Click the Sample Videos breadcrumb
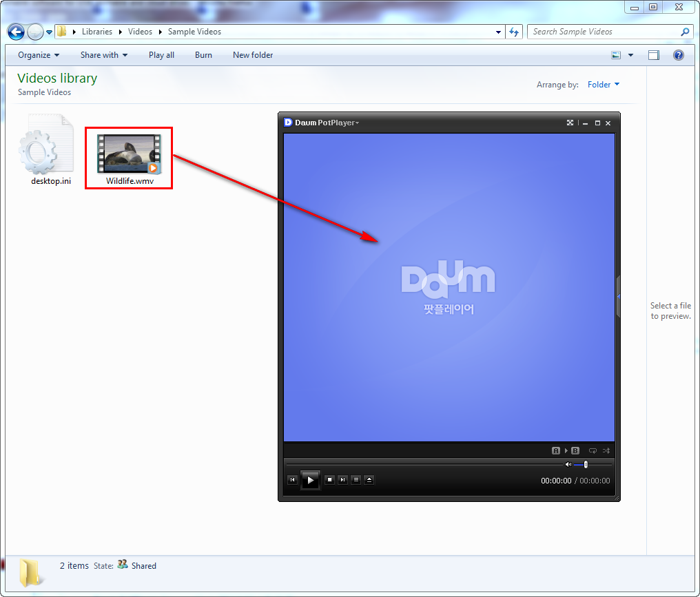 194,32
